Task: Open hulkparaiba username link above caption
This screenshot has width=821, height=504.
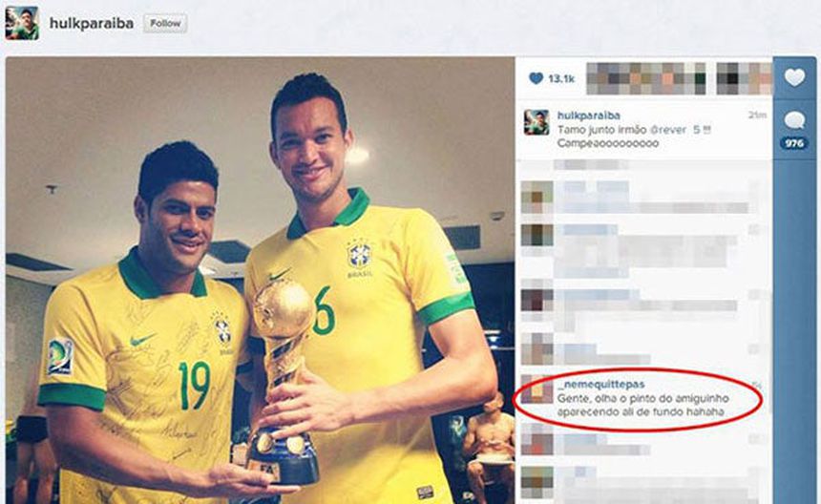Action: (588, 115)
